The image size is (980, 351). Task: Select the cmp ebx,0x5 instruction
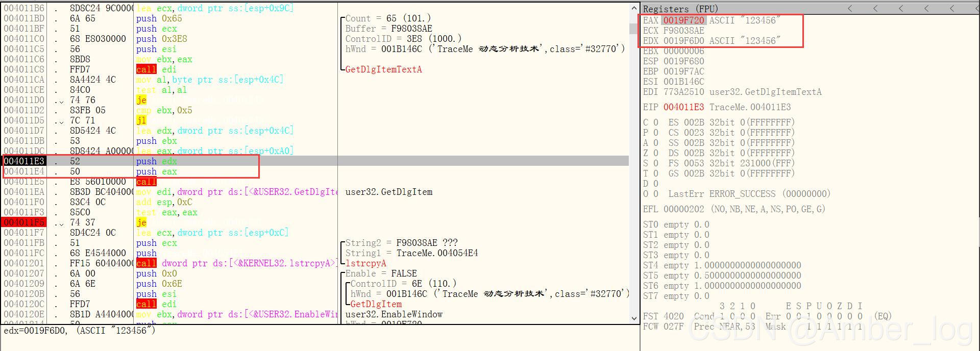[164, 110]
